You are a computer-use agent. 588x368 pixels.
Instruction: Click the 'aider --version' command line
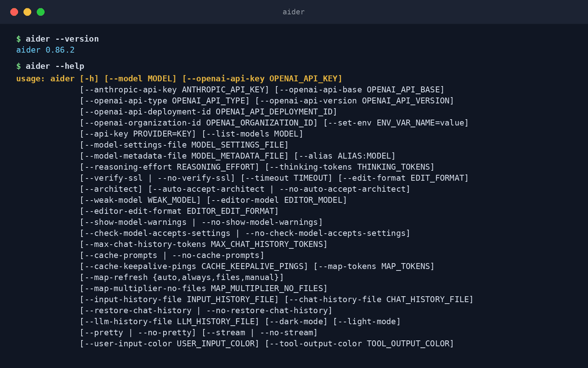pyautogui.click(x=57, y=39)
